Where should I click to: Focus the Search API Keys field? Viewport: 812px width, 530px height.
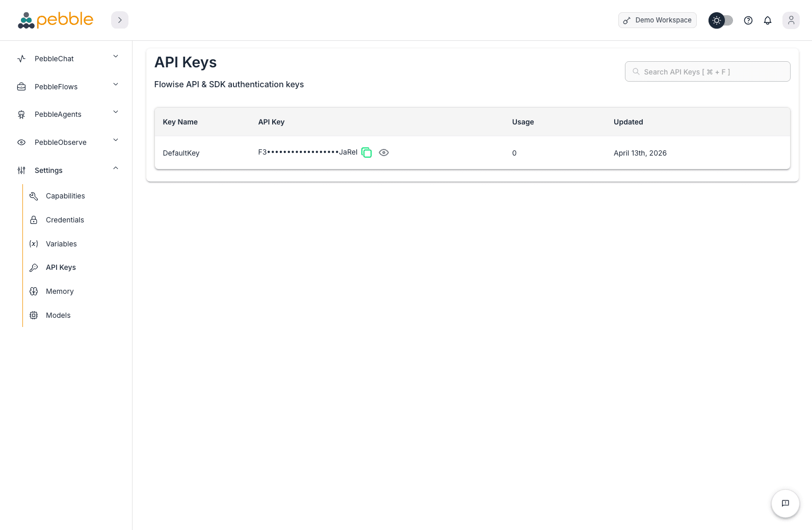pos(708,71)
